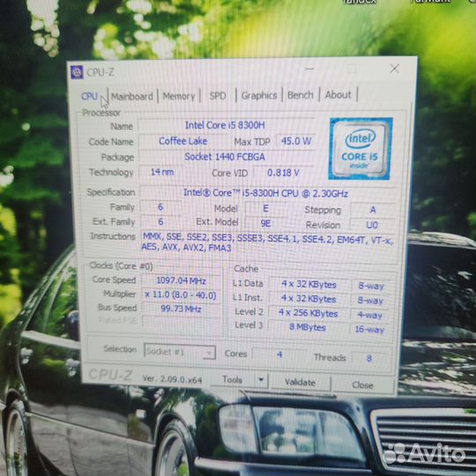Click the Max TDP value 45.0 W
Image resolution: width=476 pixels, height=476 pixels.
coord(296,141)
